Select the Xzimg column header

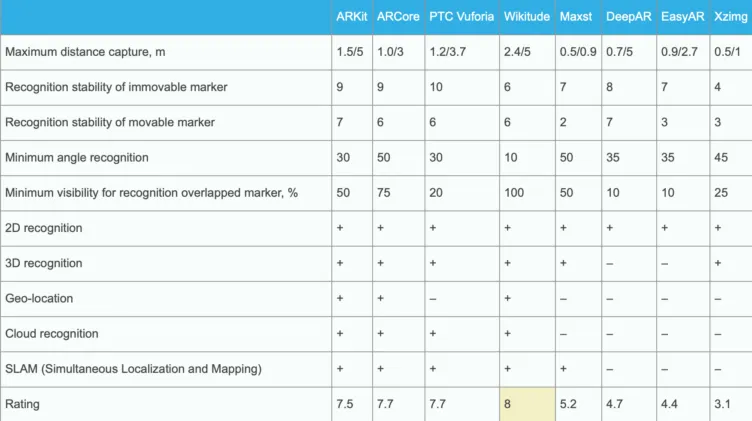[x=731, y=17]
